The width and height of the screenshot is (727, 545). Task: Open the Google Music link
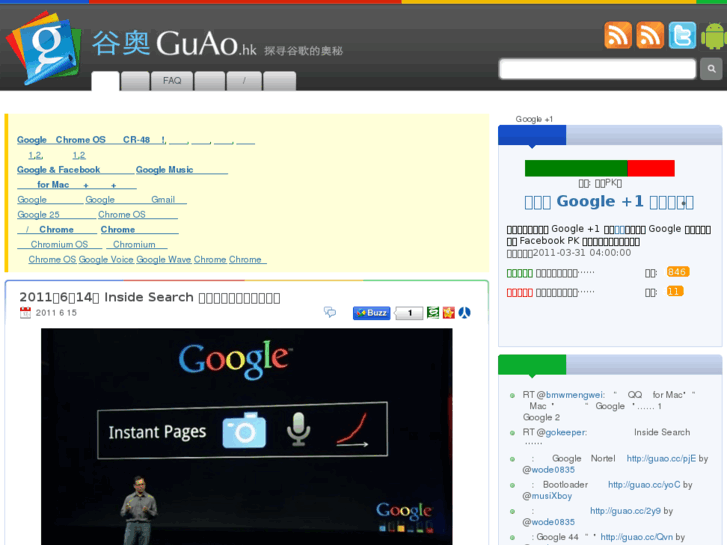pyautogui.click(x=182, y=170)
